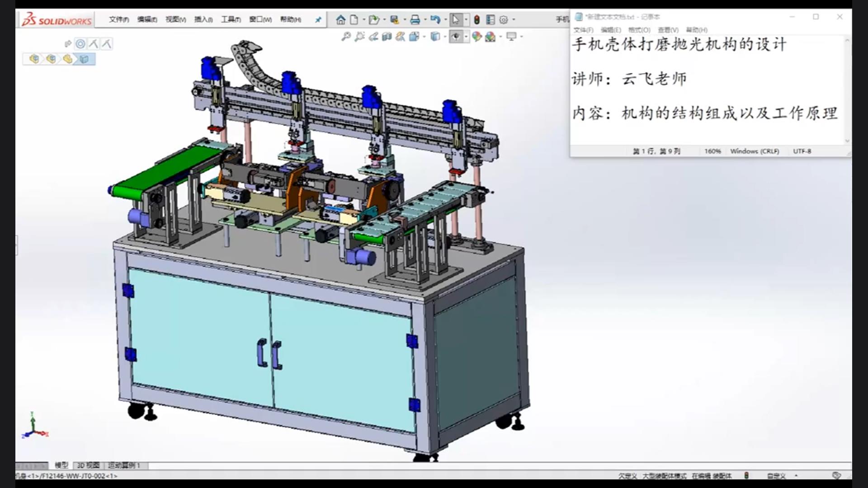
Task: Expand the Undo history dropdown arrow
Action: coord(446,20)
